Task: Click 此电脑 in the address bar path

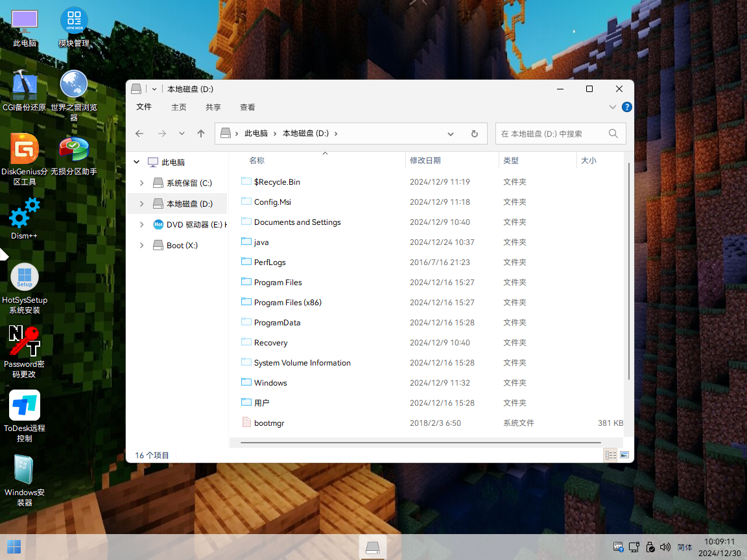Action: 256,134
